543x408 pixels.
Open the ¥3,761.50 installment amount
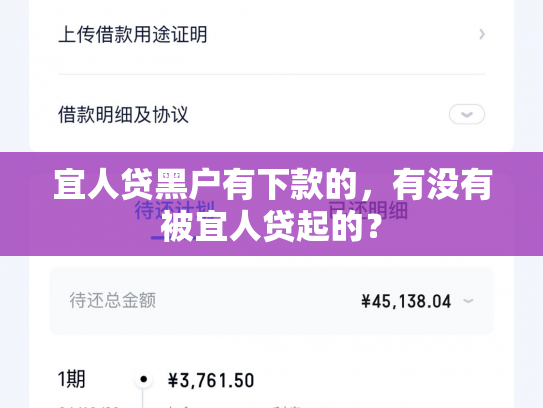click(211, 380)
